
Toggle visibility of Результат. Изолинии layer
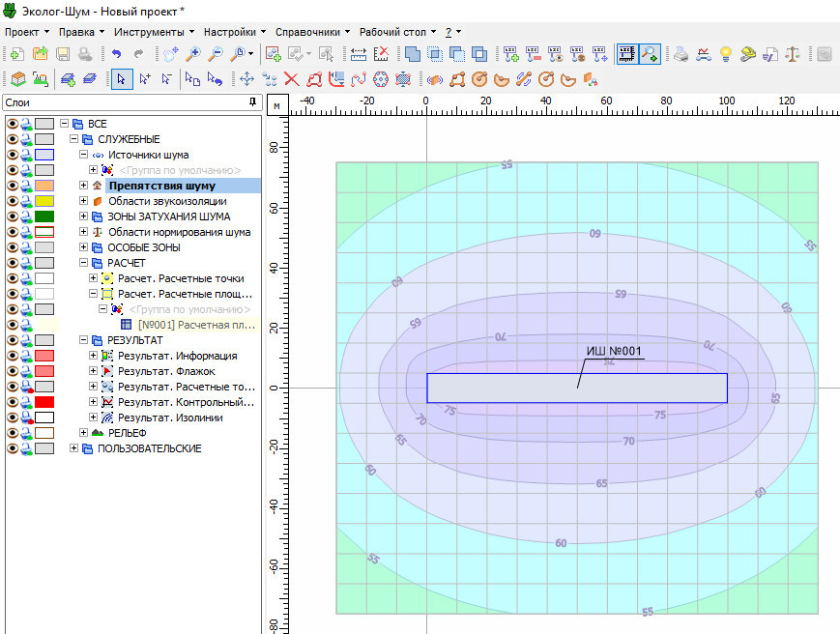click(13, 418)
